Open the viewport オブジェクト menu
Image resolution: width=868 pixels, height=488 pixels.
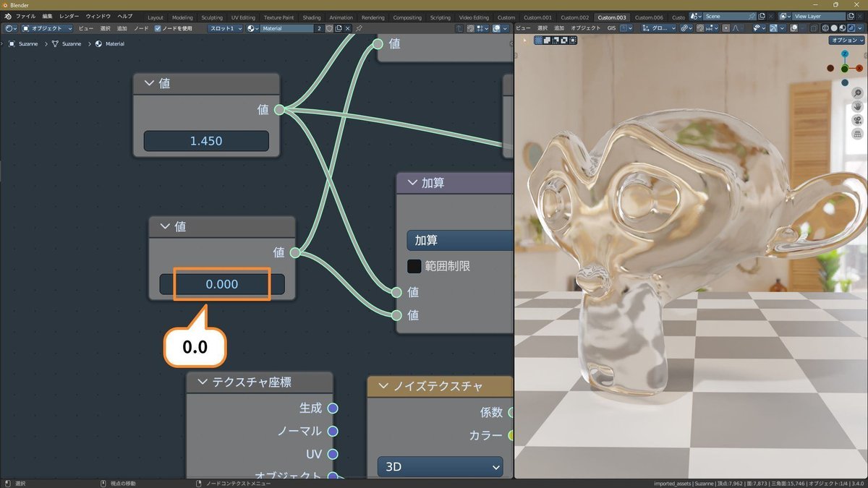pyautogui.click(x=586, y=28)
